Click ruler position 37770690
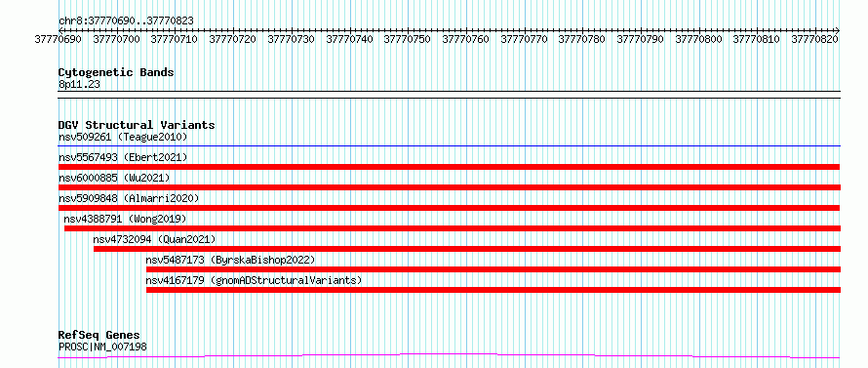 click(x=58, y=39)
